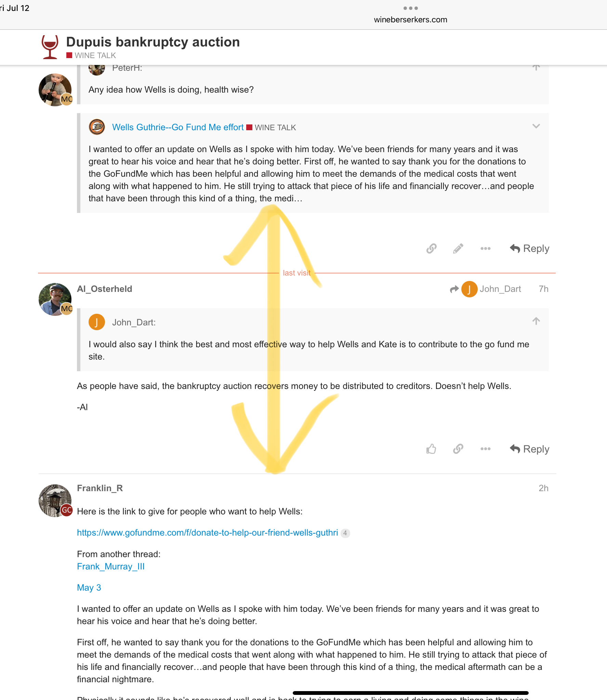Click the Wineberserkers wine glass logo

click(x=50, y=47)
